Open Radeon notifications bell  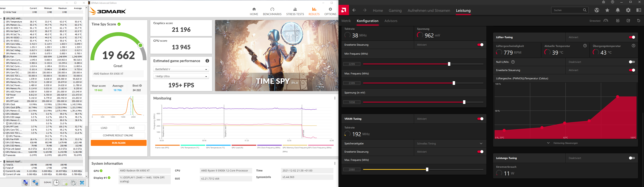click(x=618, y=10)
